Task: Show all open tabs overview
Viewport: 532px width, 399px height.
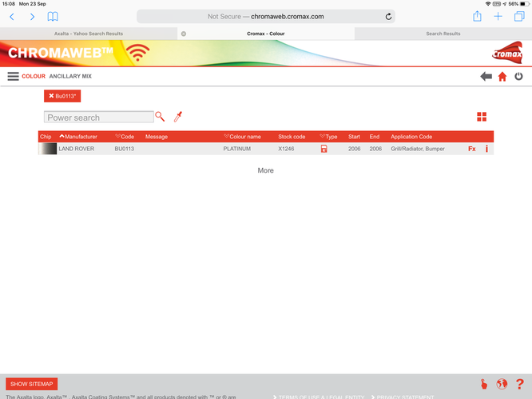Action: [x=519, y=16]
